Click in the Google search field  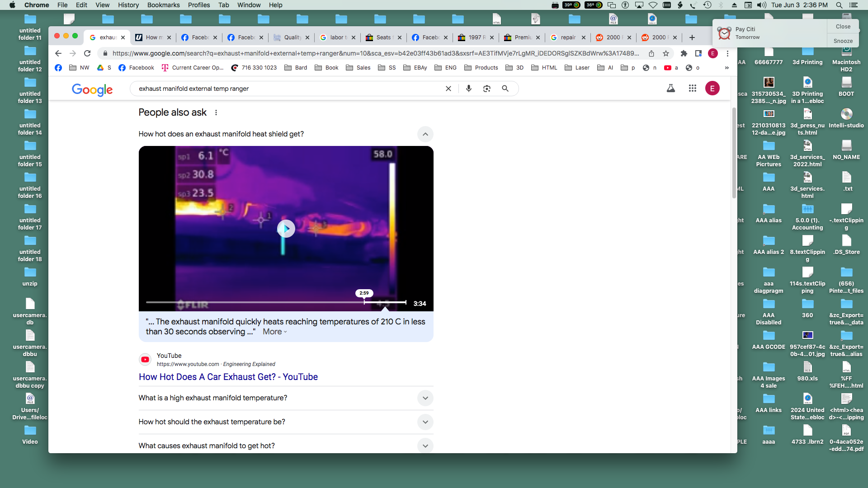(289, 89)
